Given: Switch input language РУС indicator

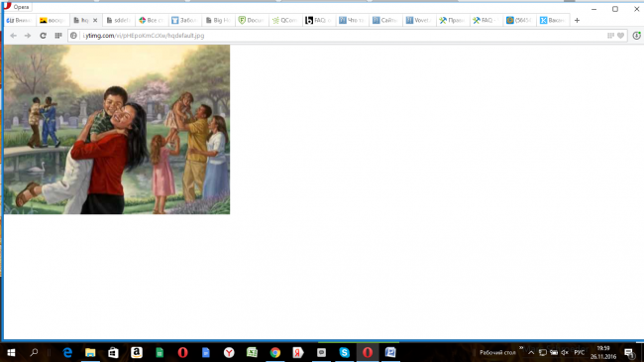Looking at the screenshot, I should pyautogui.click(x=580, y=352).
